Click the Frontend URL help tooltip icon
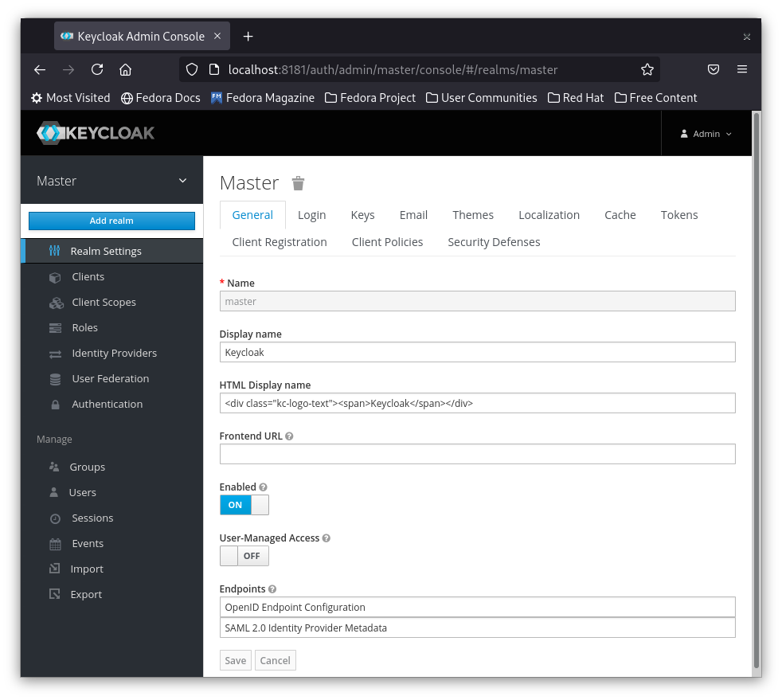The height and width of the screenshot is (700, 782). click(289, 436)
